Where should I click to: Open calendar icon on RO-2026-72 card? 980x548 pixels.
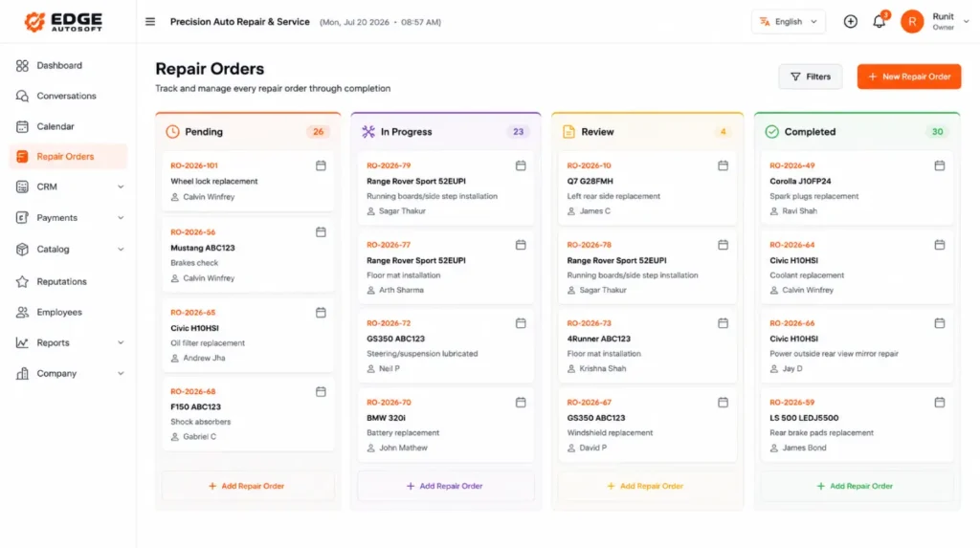521,323
